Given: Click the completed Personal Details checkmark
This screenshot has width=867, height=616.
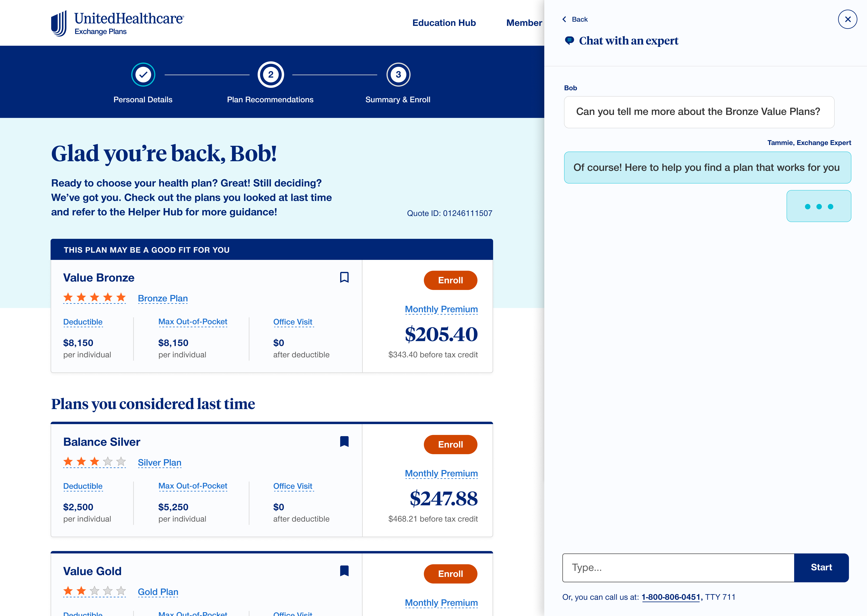Looking at the screenshot, I should click(x=143, y=75).
